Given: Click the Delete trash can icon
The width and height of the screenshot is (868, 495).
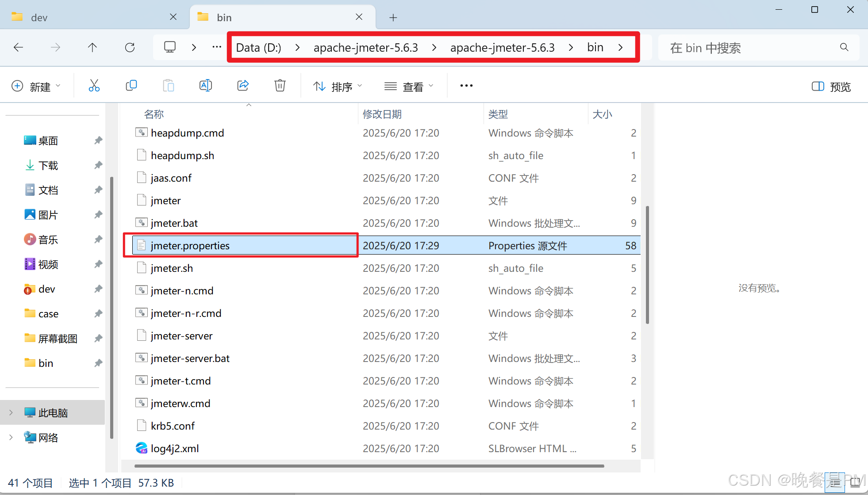Looking at the screenshot, I should tap(280, 86).
